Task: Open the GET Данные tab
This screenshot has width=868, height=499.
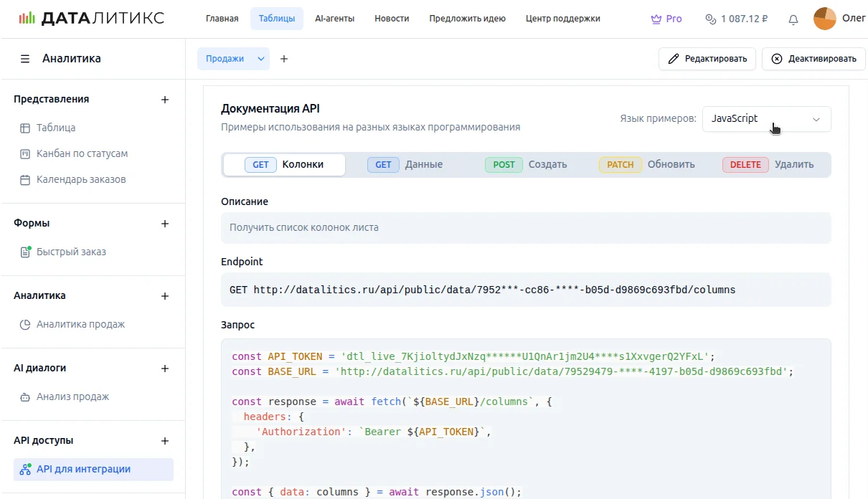Action: pyautogui.click(x=405, y=165)
